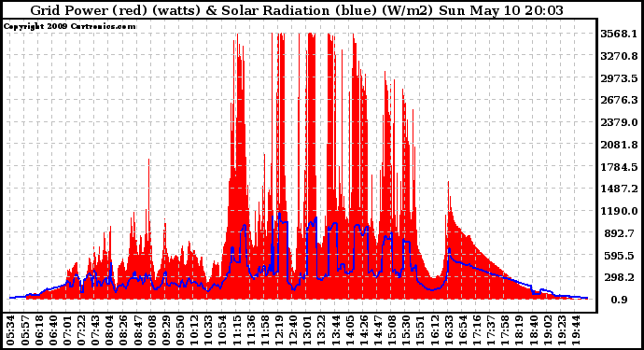Viewport: 644px width, 350px height.
Task: Click the 09:29 time label
Action: pyautogui.click(x=165, y=329)
